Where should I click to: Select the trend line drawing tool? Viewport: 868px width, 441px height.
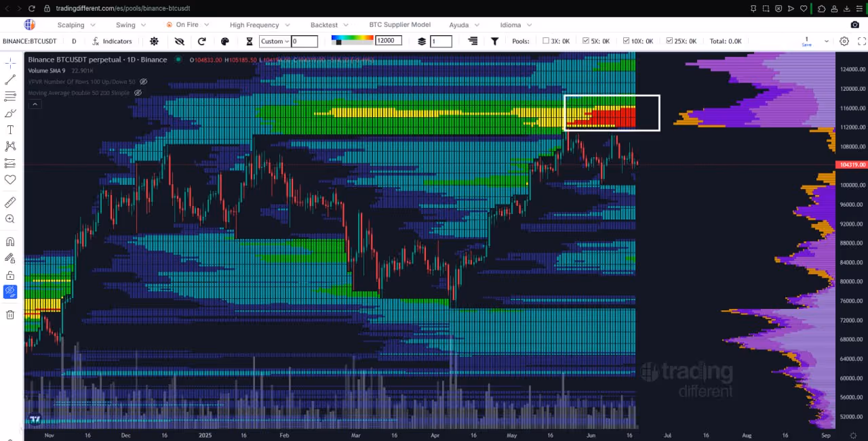point(10,80)
